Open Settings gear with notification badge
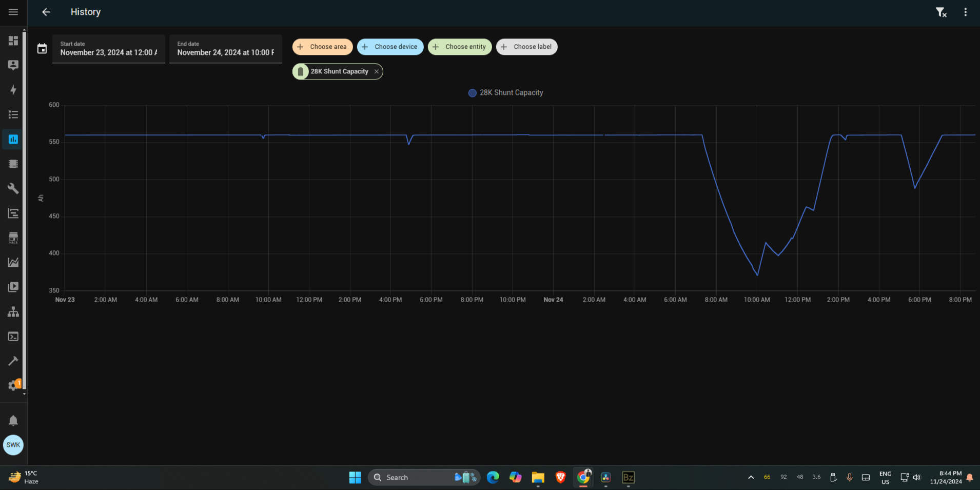The image size is (980, 490). pos(13,385)
